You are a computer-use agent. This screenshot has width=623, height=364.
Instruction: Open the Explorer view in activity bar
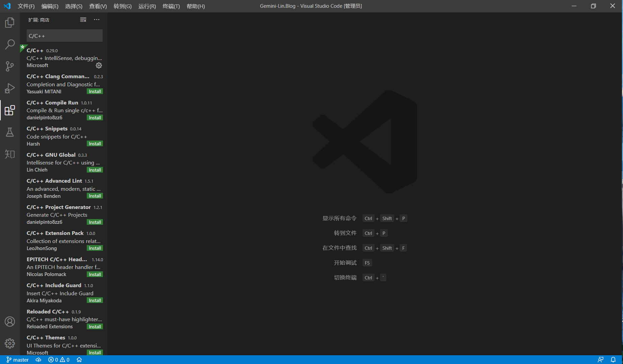tap(10, 23)
